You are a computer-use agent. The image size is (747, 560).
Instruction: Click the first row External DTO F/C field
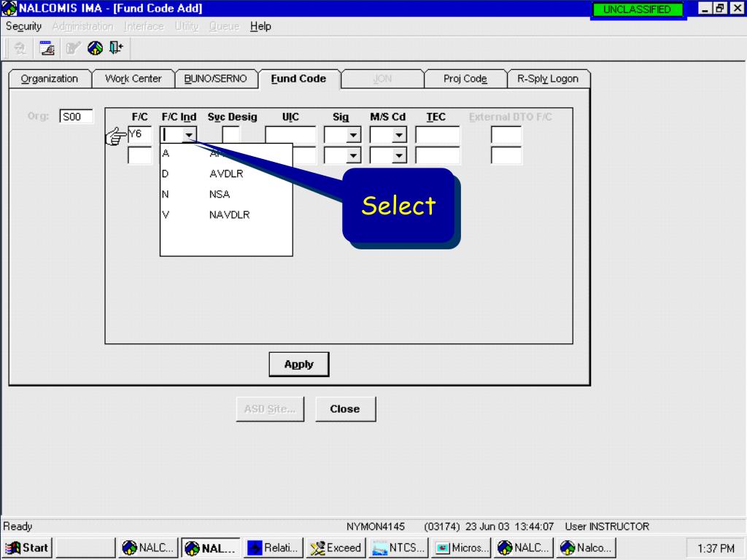coord(506,135)
